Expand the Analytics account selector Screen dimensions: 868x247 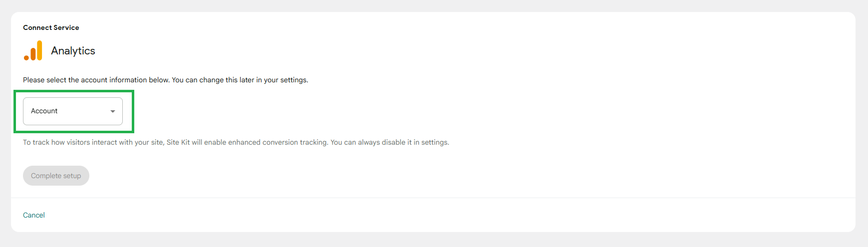tap(73, 111)
